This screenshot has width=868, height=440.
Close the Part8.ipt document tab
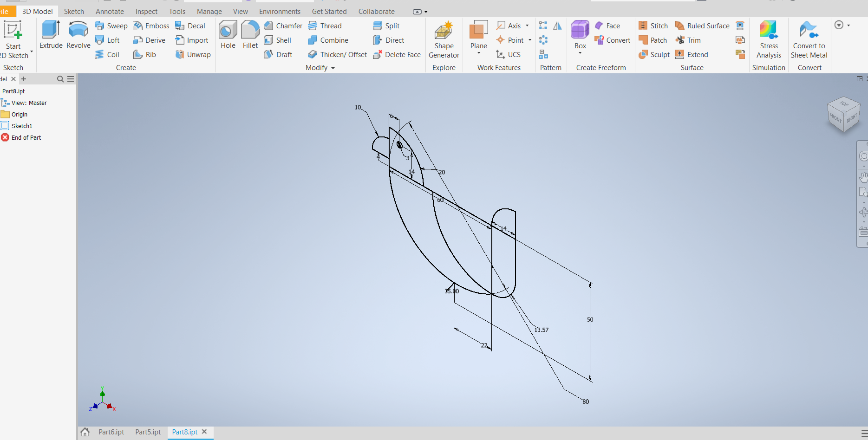(x=204, y=432)
